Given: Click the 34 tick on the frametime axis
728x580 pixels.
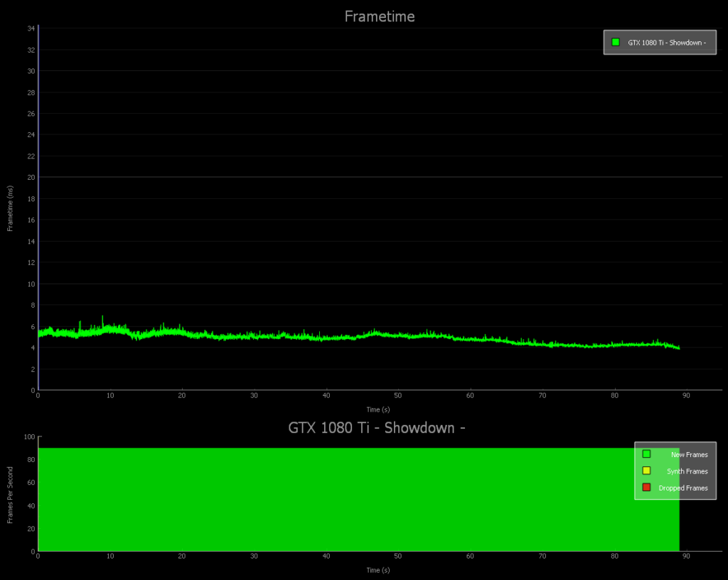Looking at the screenshot, I should (31, 28).
